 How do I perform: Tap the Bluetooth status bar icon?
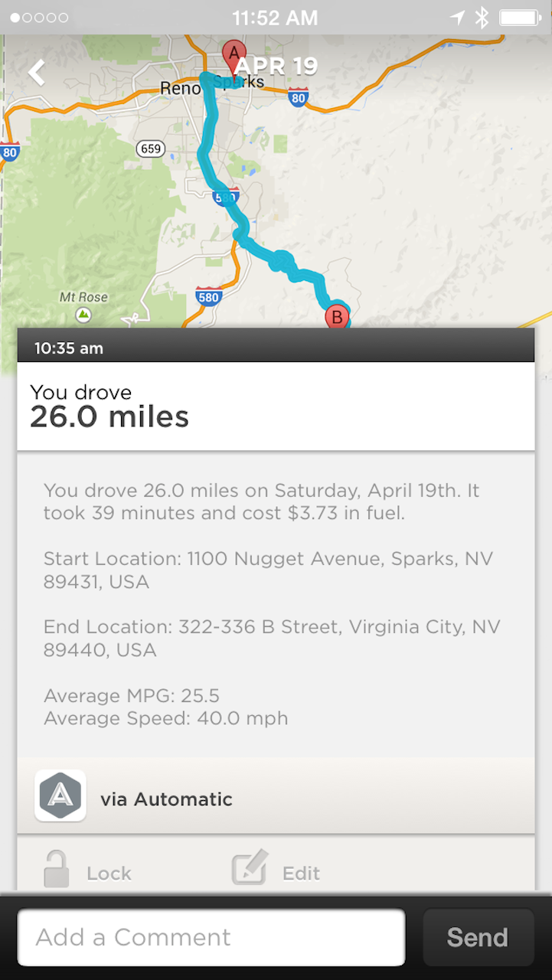point(481,18)
